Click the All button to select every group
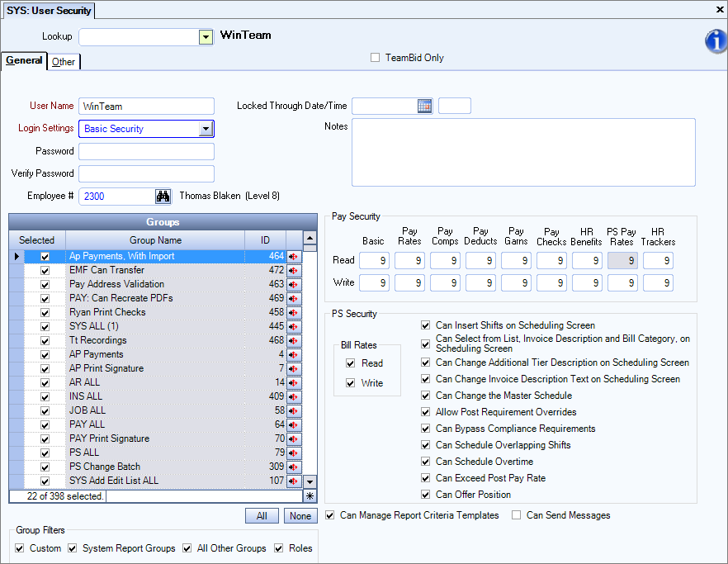 [x=262, y=515]
